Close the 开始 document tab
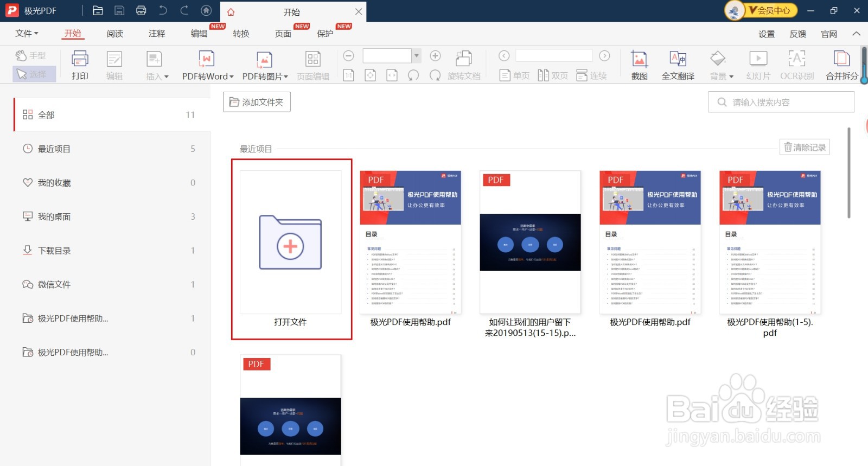This screenshot has width=868, height=466. pos(359,11)
